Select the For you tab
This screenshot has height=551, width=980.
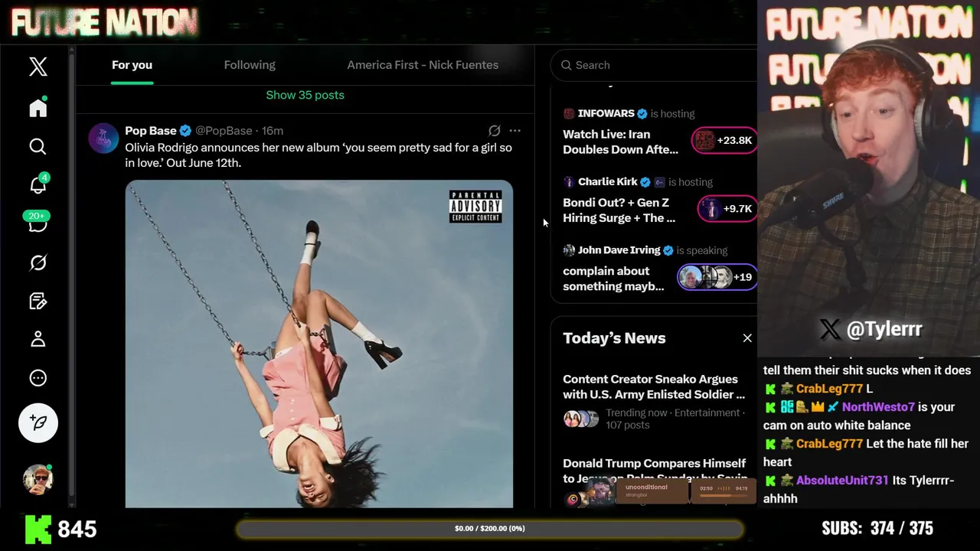tap(132, 65)
